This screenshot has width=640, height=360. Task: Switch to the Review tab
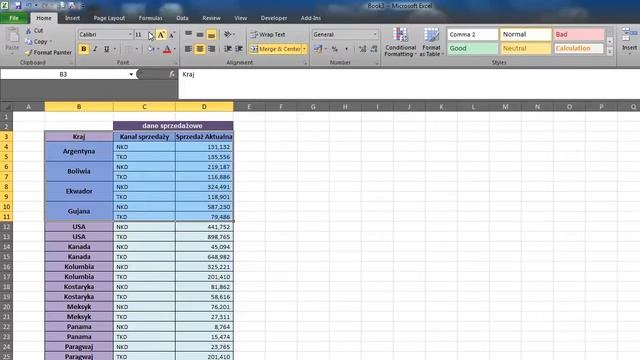click(211, 18)
